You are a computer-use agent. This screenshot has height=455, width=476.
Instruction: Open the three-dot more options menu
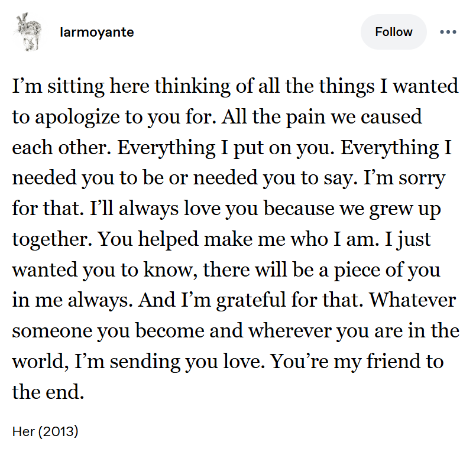pos(448,32)
